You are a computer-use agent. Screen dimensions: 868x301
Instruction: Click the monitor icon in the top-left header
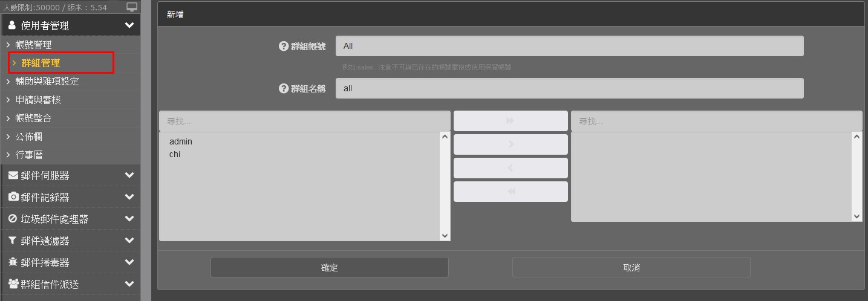coord(132,7)
